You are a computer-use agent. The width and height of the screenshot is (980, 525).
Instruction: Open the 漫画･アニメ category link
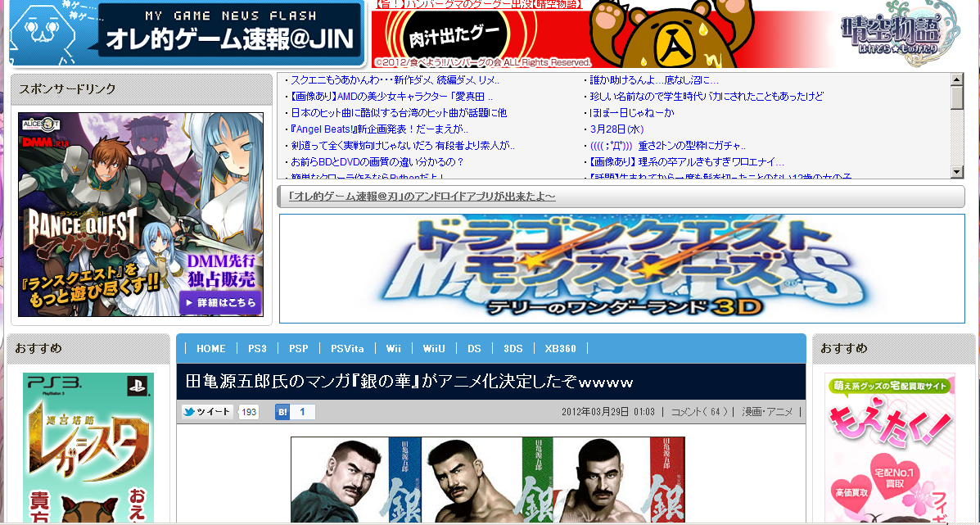(767, 412)
